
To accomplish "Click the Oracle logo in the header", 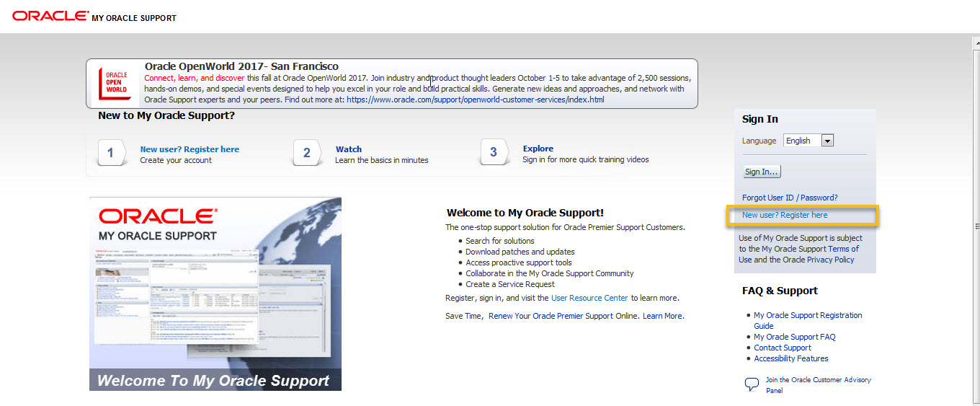I will click(x=50, y=16).
